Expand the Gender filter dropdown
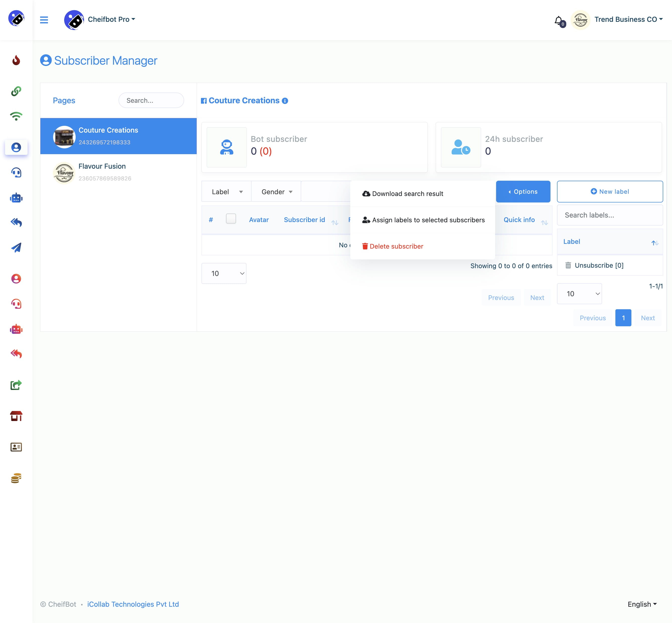This screenshot has width=672, height=623. coord(275,191)
